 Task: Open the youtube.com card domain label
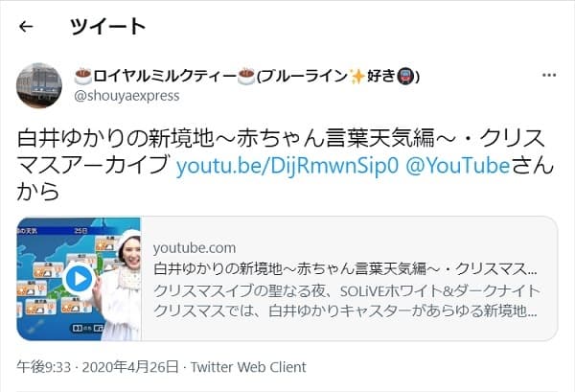pyautogui.click(x=195, y=248)
